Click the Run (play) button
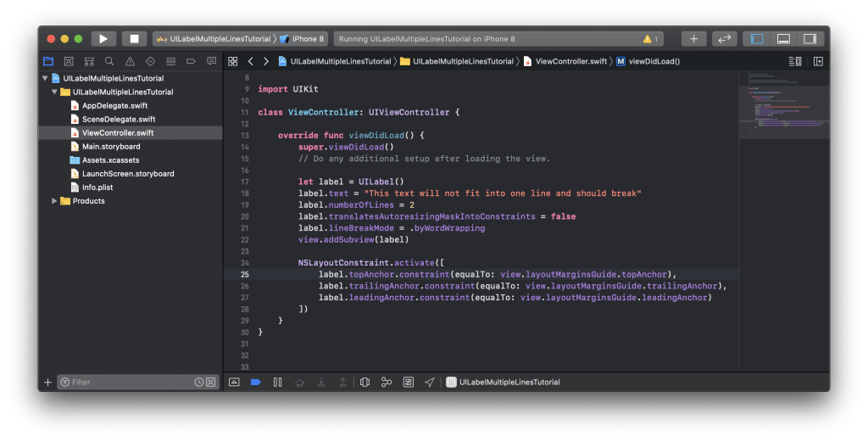The image size is (868, 442). (103, 39)
